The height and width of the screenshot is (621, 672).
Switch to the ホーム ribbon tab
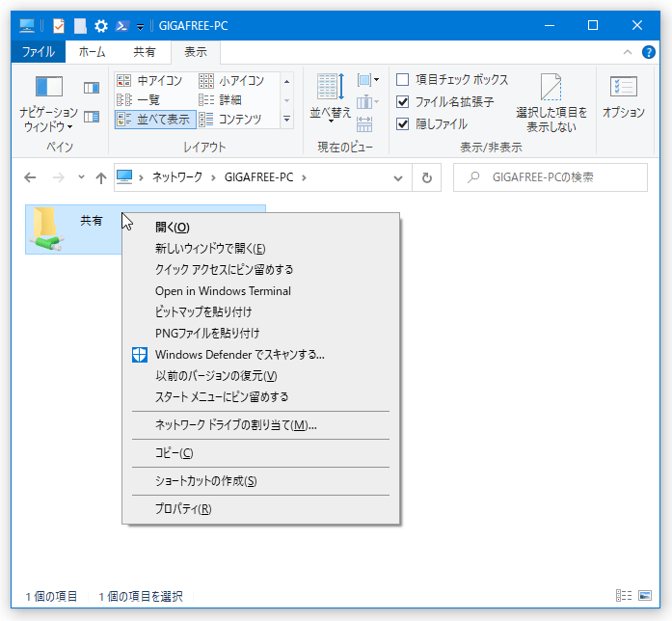[92, 52]
